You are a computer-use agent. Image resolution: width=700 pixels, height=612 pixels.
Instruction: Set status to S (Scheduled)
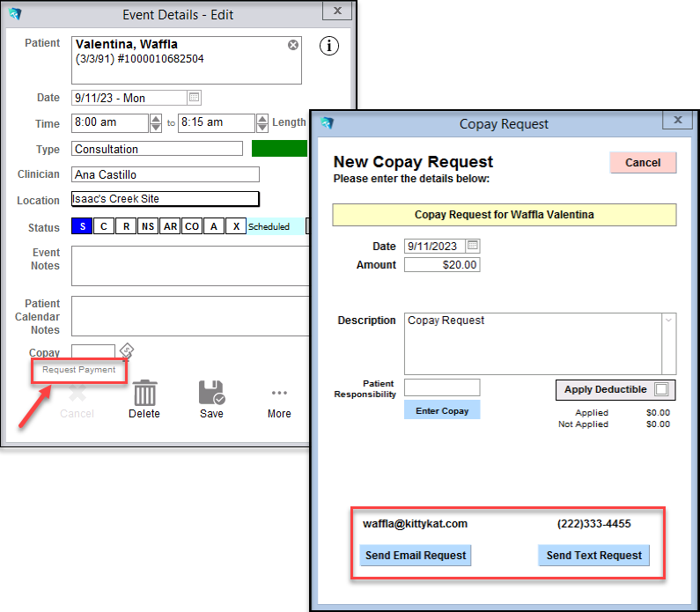click(x=82, y=226)
